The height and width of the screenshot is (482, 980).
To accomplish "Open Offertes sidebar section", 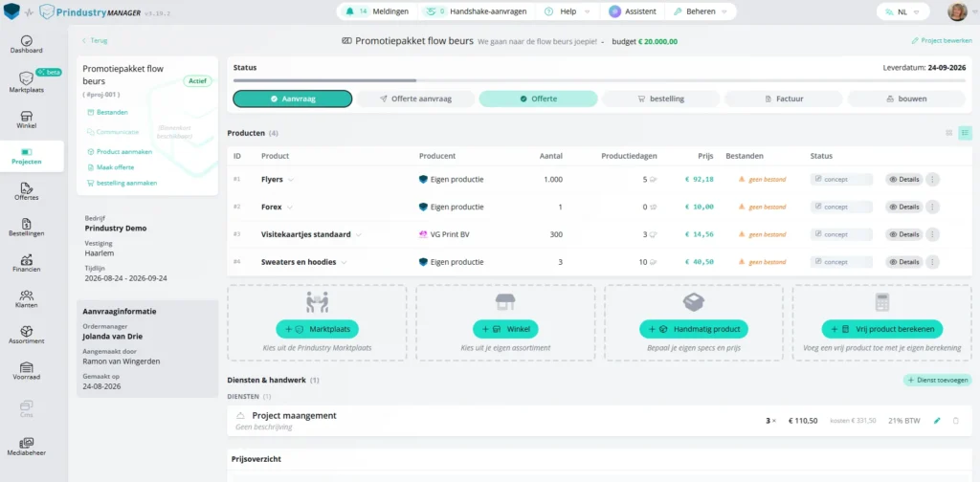I will (26, 191).
